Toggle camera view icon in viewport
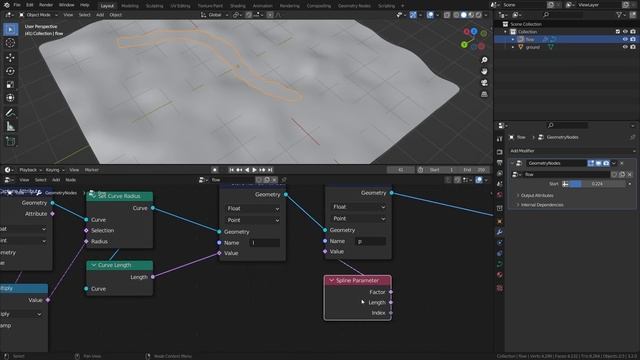 coord(484,83)
